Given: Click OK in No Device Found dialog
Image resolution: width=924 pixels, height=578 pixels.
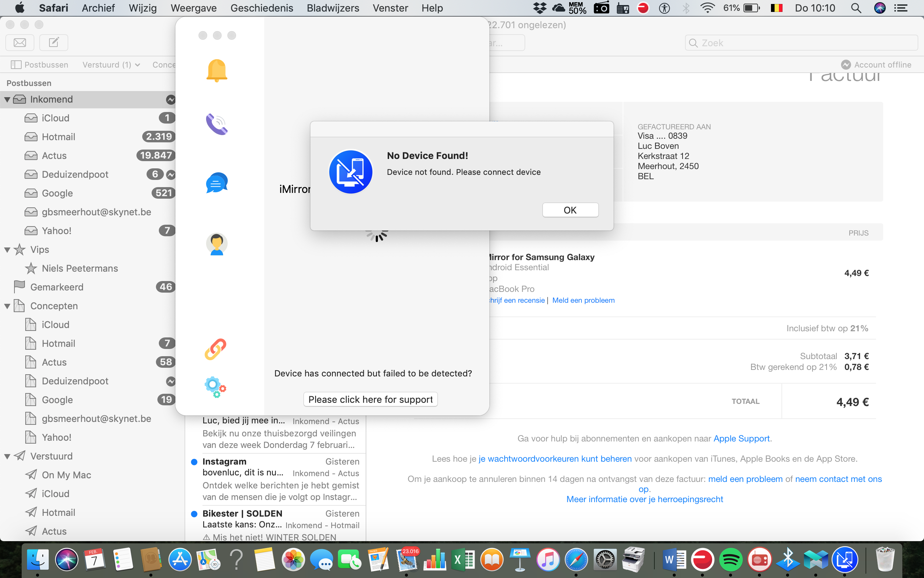Looking at the screenshot, I should pos(570,210).
